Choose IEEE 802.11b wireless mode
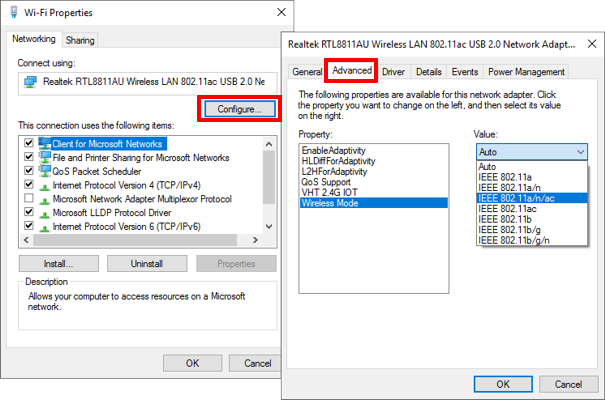 (532, 219)
